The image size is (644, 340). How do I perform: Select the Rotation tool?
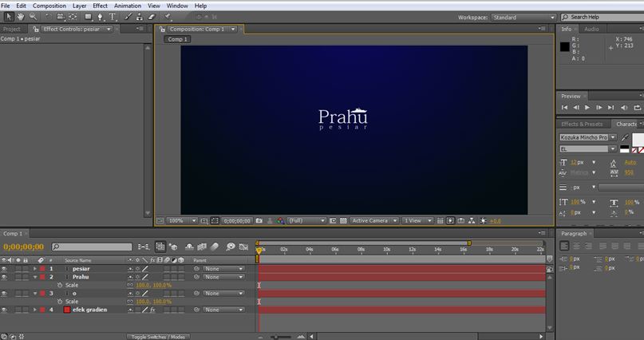49,17
